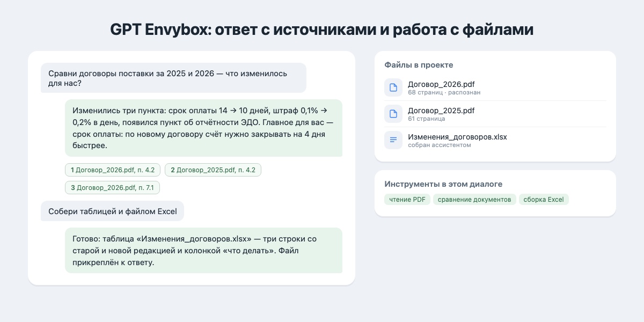Open source 2 Договор_2025.pdf, п. 4.2
This screenshot has height=322, width=644.
point(213,170)
